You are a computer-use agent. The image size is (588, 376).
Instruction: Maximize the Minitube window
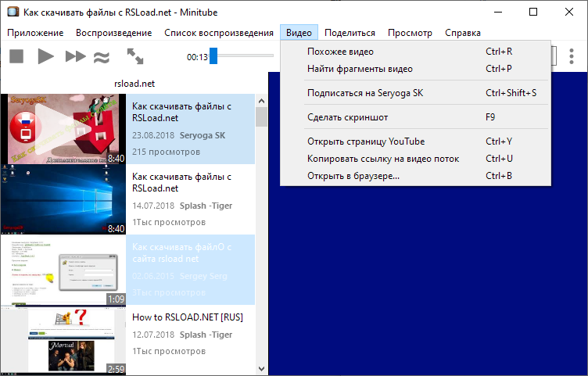click(533, 12)
